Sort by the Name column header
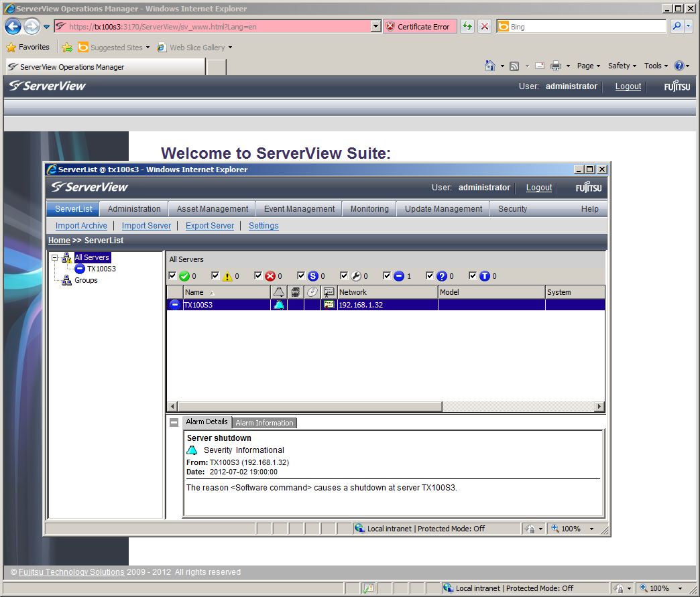Viewport: 700px width, 597px height. pos(227,292)
